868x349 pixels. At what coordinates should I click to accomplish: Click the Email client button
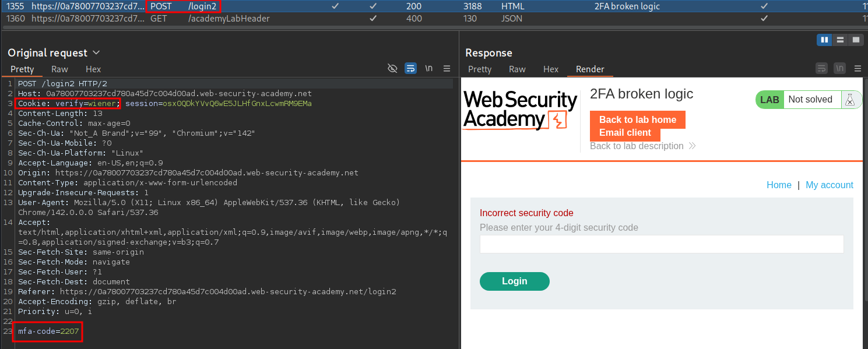tap(625, 132)
